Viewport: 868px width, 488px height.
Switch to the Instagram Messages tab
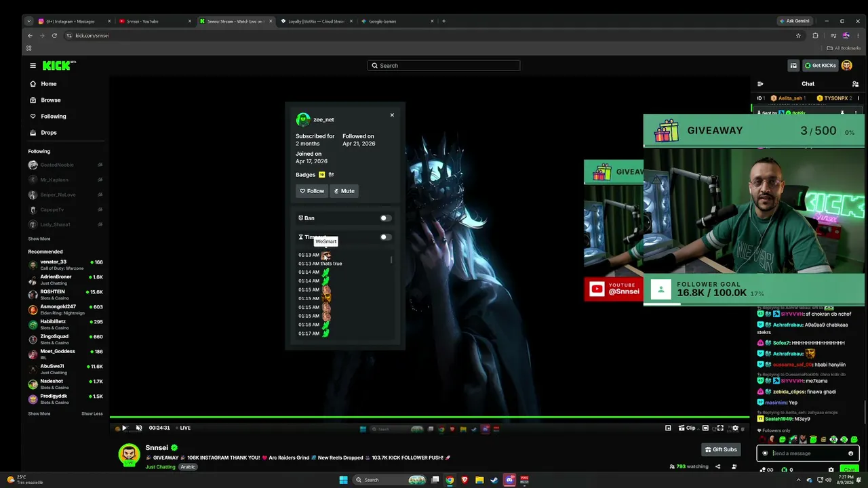point(75,21)
